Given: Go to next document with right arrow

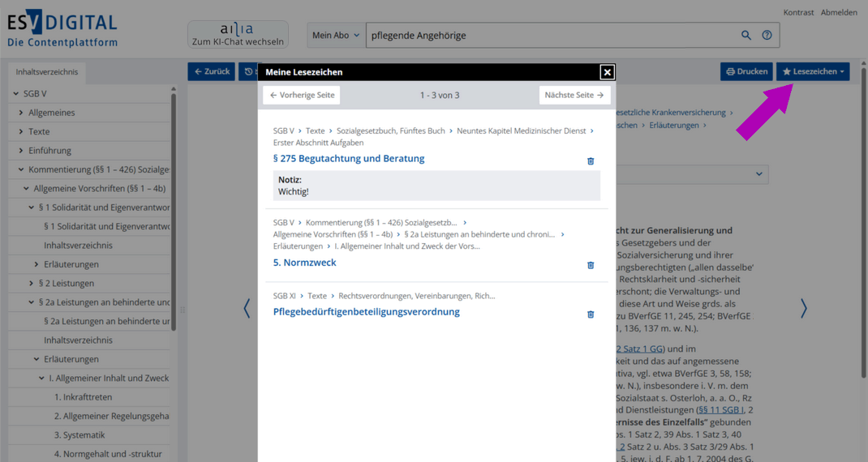Looking at the screenshot, I should tap(803, 308).
